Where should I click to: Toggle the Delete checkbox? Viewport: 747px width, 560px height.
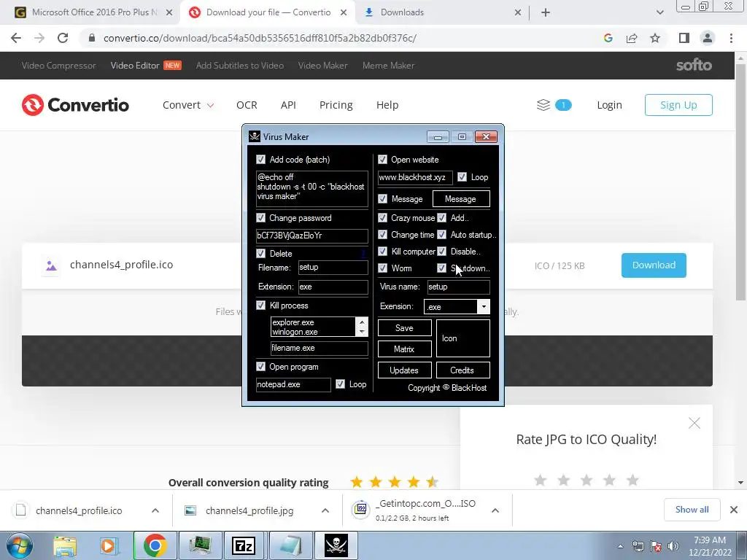tap(260, 253)
